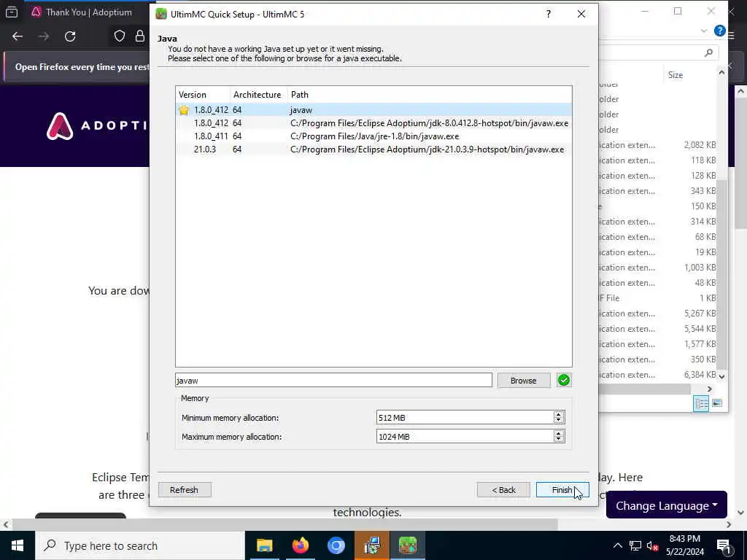
Task: Sort by the Architecture column header
Action: (259, 94)
